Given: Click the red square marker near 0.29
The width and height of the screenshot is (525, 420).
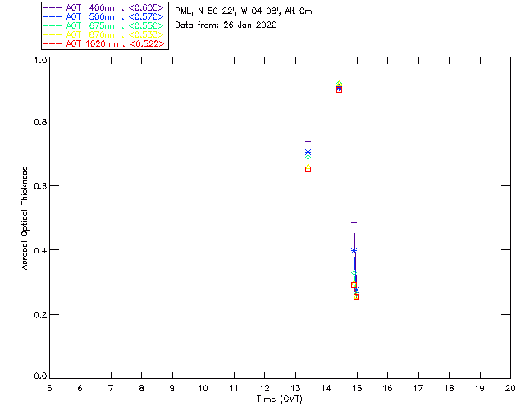Looking at the screenshot, I should click(354, 285).
